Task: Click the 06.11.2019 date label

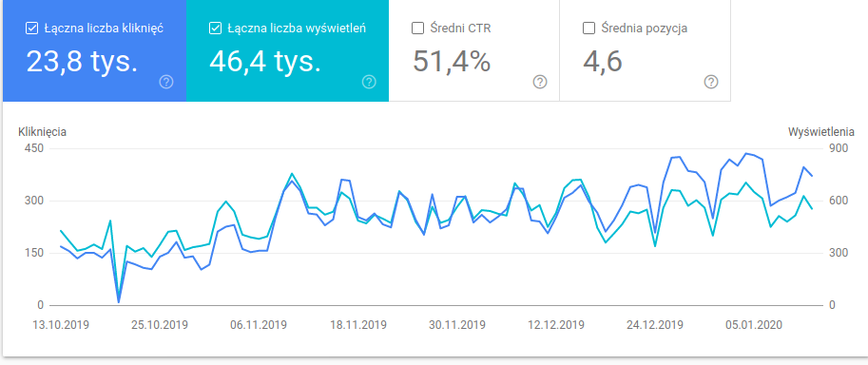Action: pos(259,324)
